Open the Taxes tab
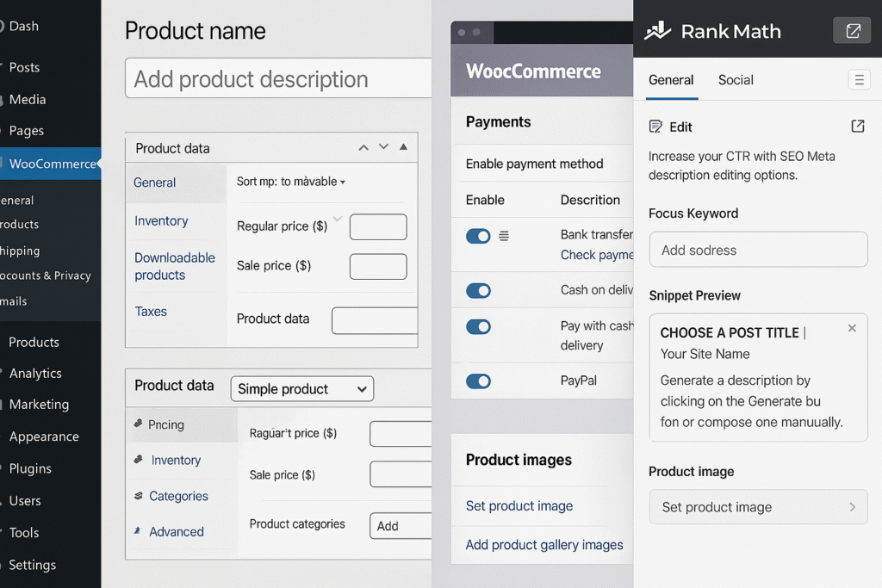The width and height of the screenshot is (882, 588). [151, 312]
